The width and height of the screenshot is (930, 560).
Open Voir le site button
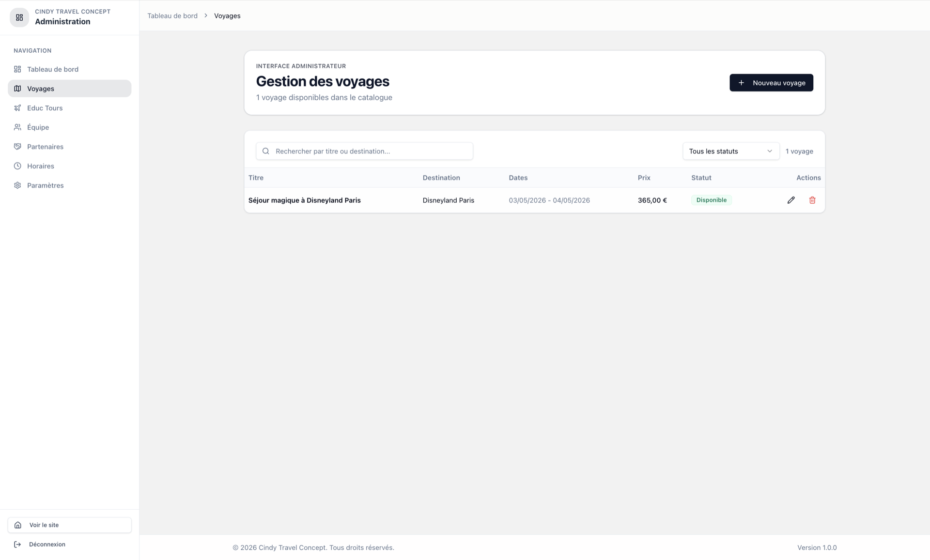tap(69, 525)
